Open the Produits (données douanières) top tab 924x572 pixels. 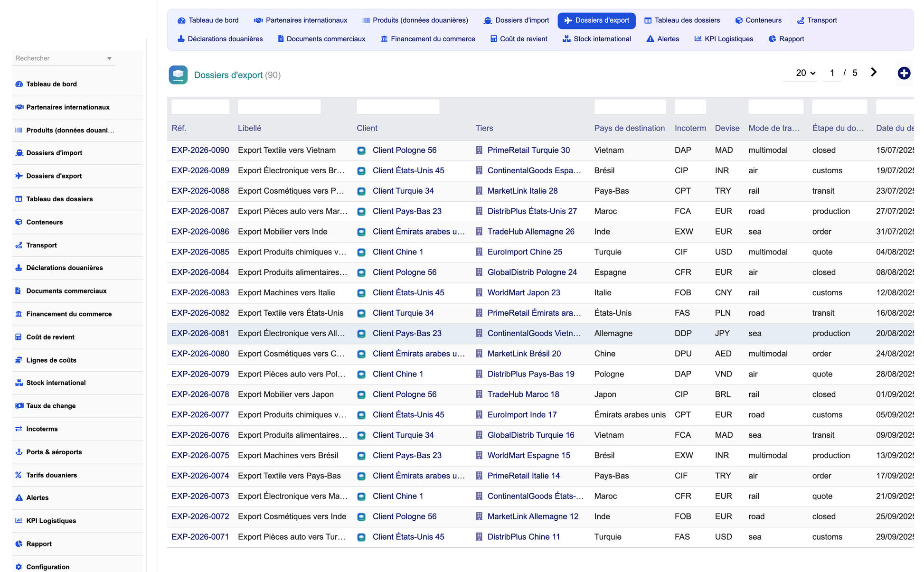coord(415,20)
